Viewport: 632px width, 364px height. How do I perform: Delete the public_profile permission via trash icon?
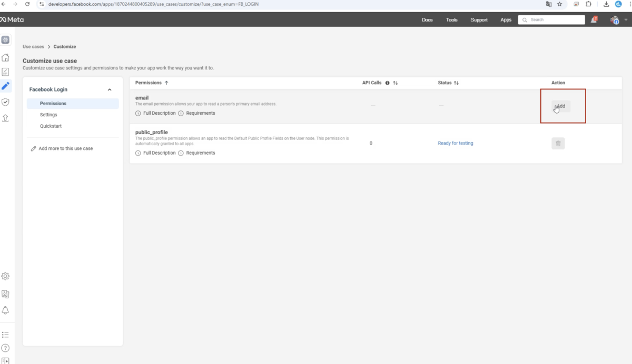point(558,143)
